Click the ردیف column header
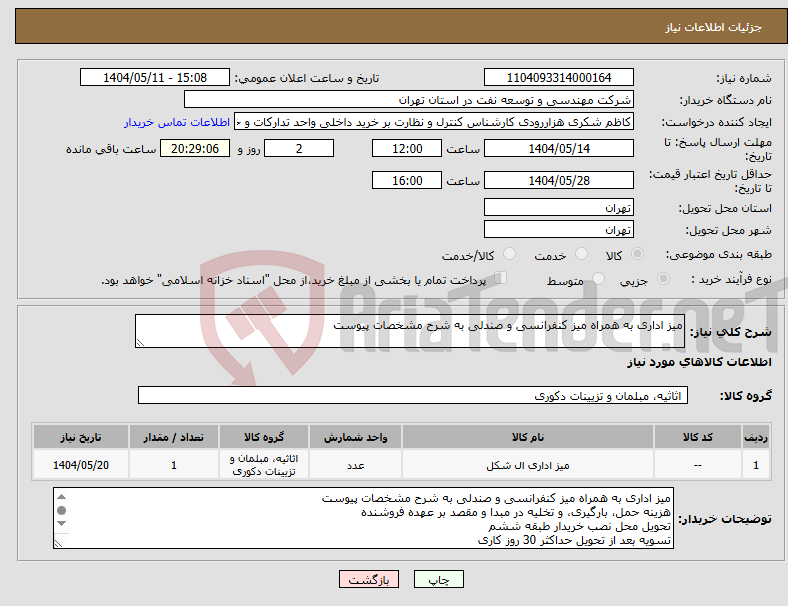Image resolution: width=788 pixels, height=606 pixels. click(756, 437)
